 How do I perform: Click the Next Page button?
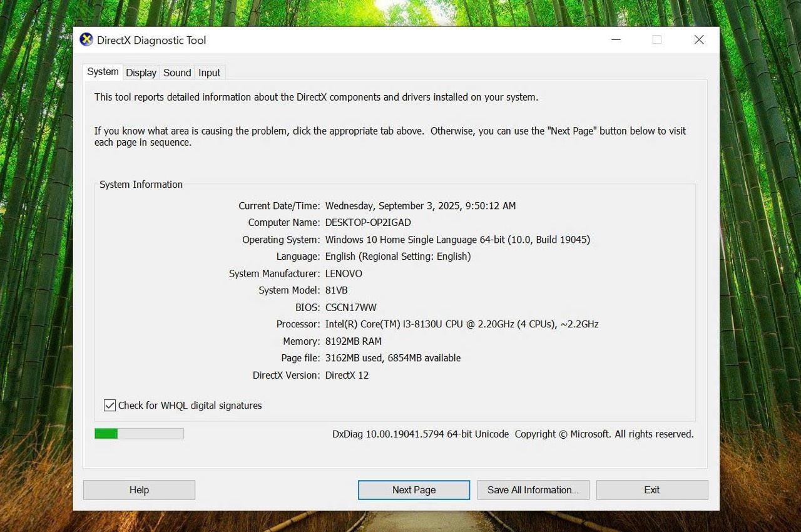414,490
